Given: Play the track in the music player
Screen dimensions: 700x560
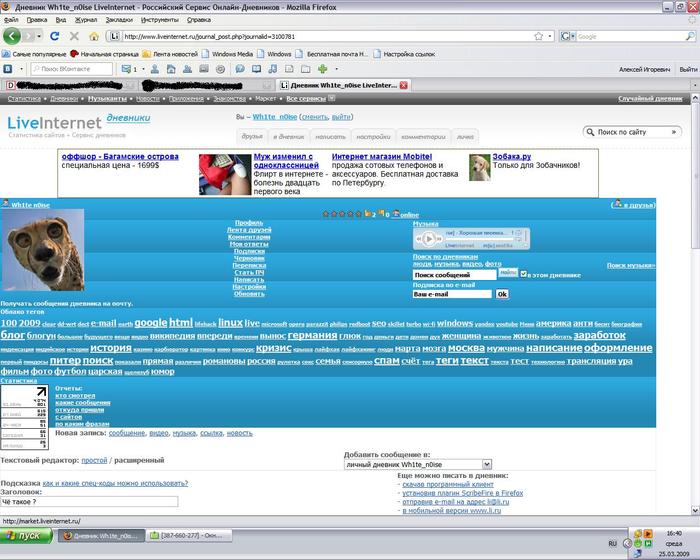Looking at the screenshot, I should click(429, 239).
